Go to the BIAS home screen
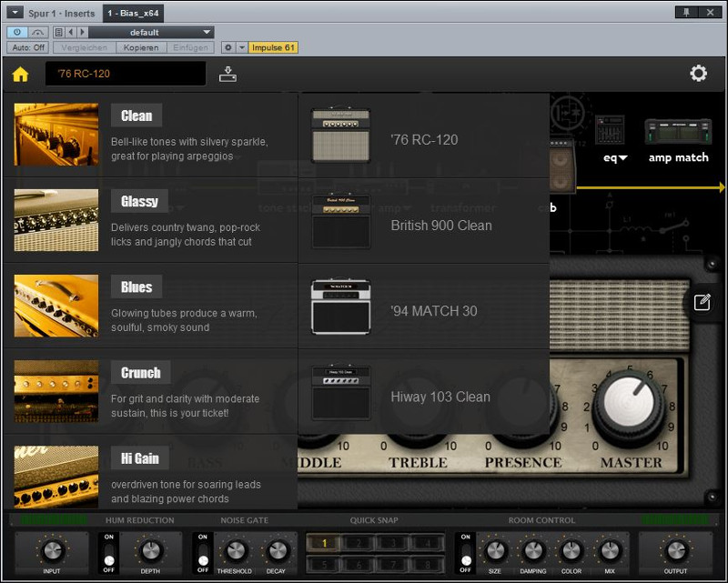 click(20, 74)
